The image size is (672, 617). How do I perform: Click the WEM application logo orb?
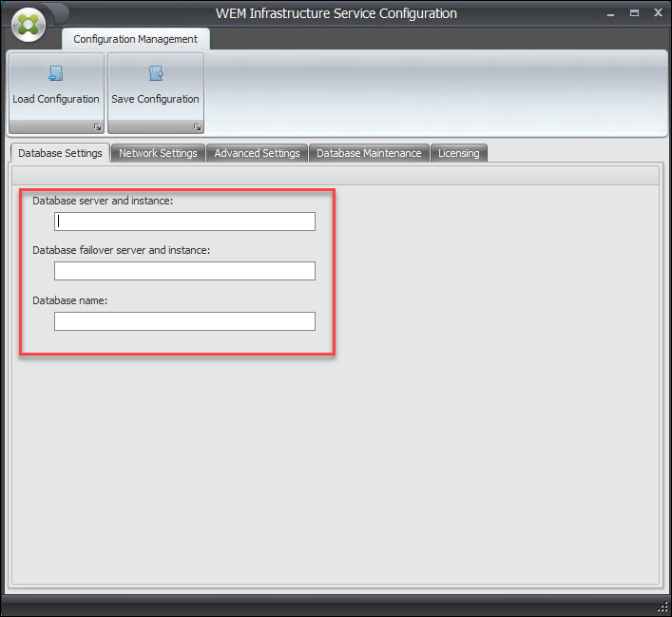(x=29, y=26)
